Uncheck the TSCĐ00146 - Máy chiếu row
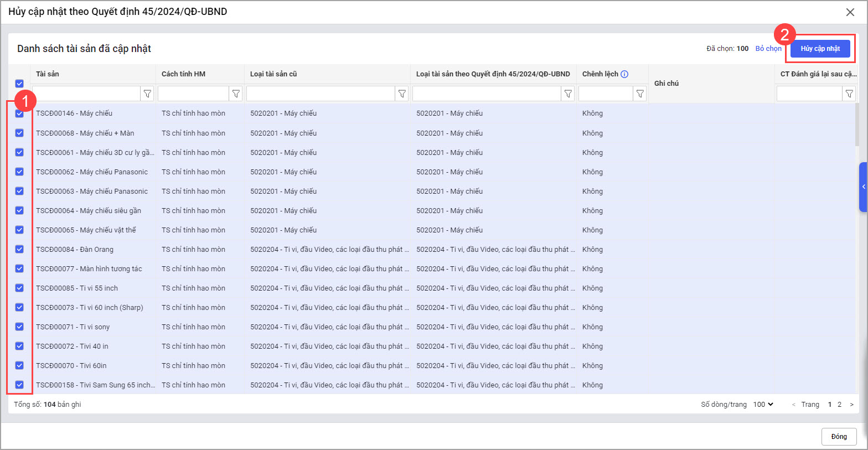 point(19,113)
